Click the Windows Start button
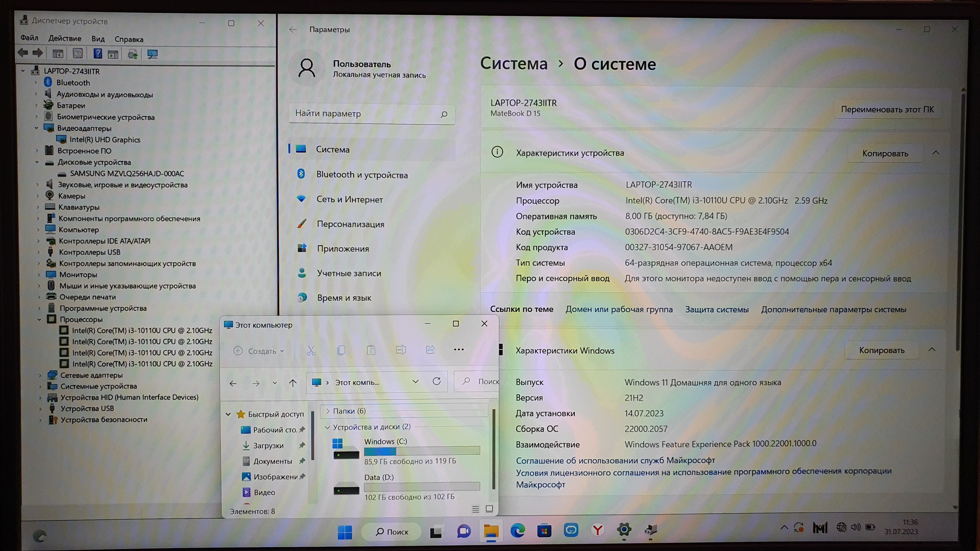Image resolution: width=980 pixels, height=551 pixels. [x=345, y=531]
